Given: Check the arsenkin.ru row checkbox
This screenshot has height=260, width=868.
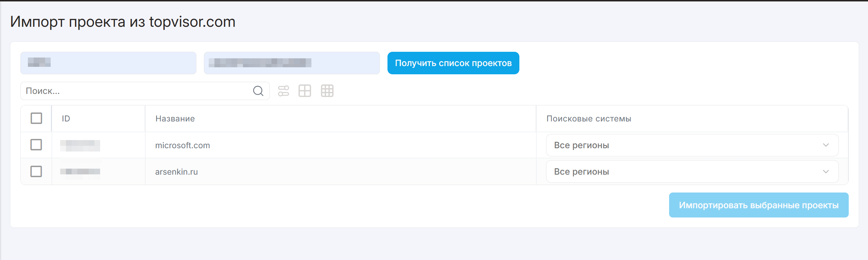Looking at the screenshot, I should pyautogui.click(x=36, y=171).
